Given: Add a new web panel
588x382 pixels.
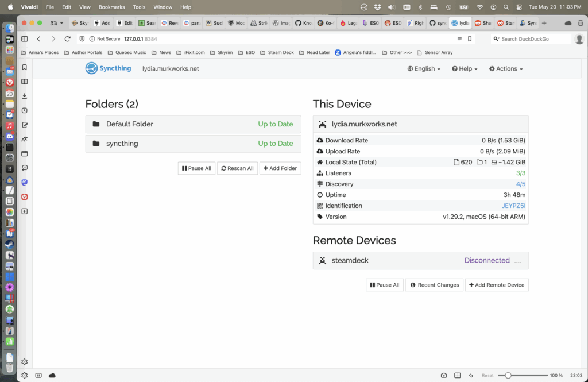Looking at the screenshot, I should pos(25,211).
